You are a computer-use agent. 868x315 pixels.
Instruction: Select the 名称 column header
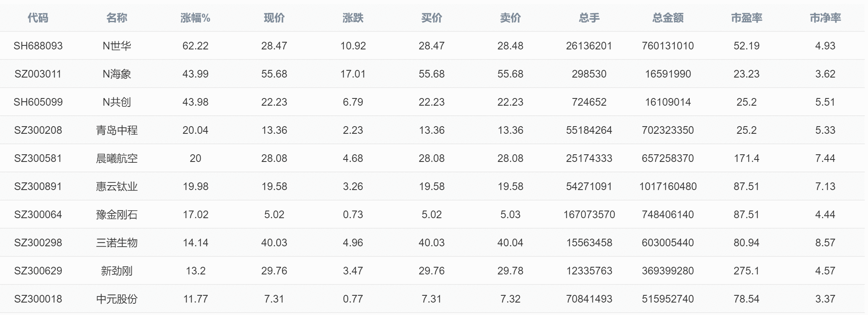[116, 18]
